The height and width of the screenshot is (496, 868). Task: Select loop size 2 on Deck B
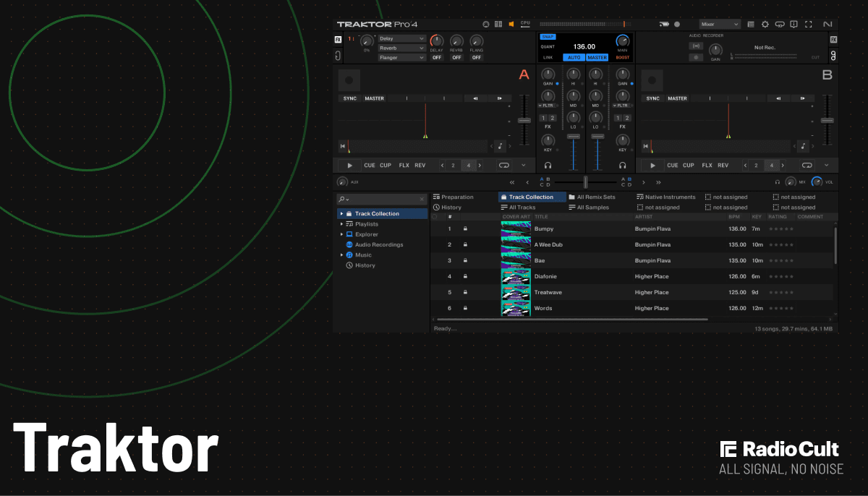click(x=756, y=166)
